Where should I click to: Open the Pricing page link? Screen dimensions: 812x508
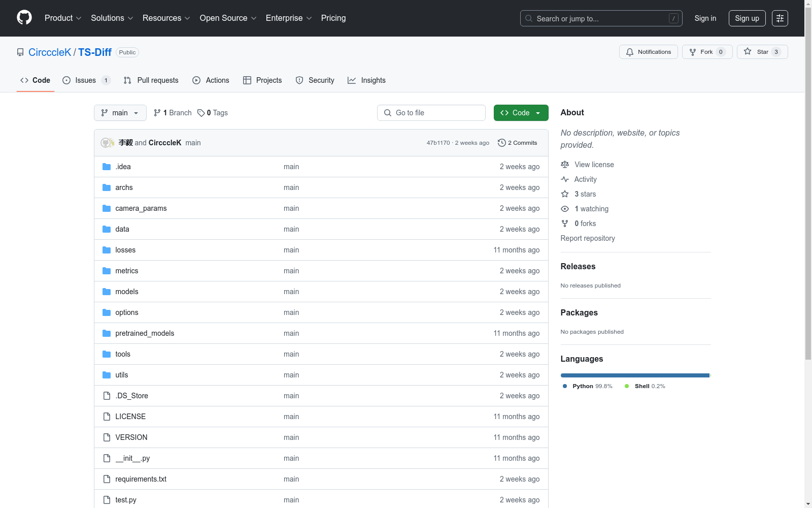tap(333, 18)
